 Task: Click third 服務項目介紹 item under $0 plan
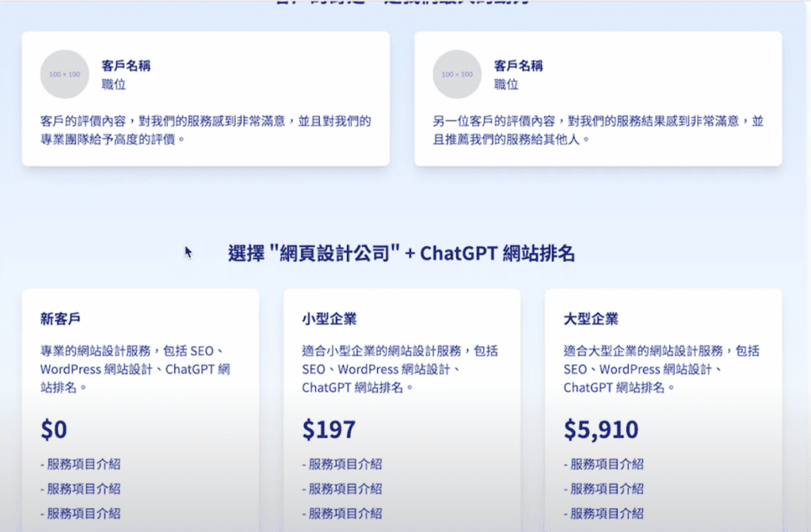tap(81, 514)
